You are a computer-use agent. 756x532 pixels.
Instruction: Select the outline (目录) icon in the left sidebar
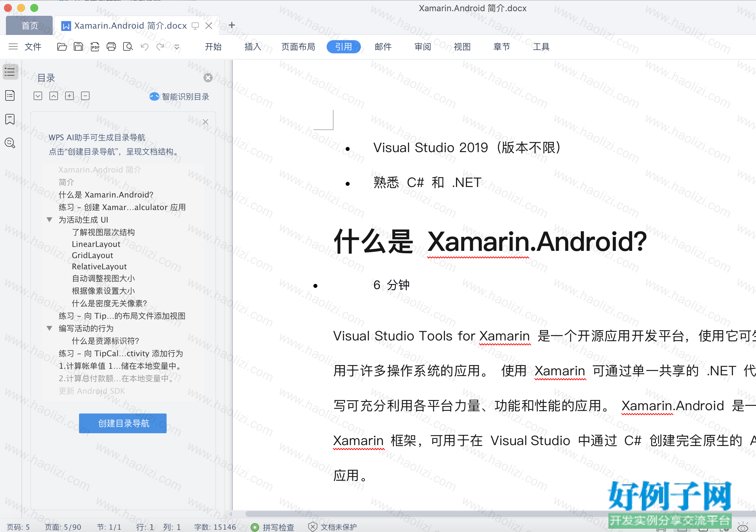[10, 72]
